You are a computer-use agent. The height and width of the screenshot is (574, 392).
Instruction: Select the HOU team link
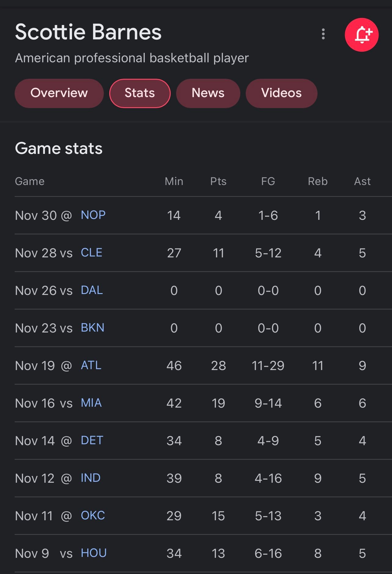(x=94, y=553)
